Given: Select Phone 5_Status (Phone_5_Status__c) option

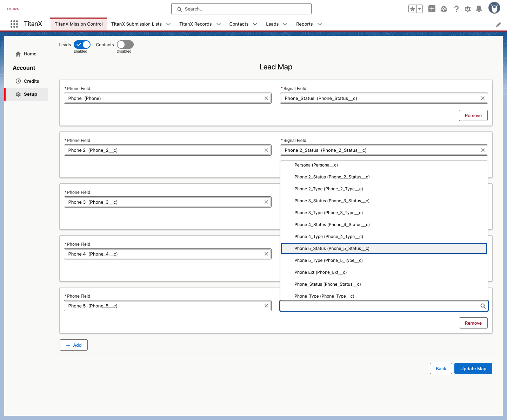Looking at the screenshot, I should coord(384,249).
